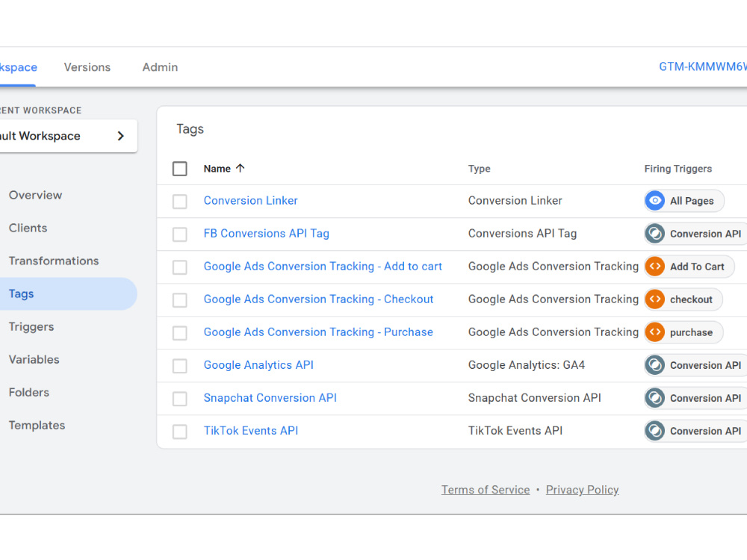
Task: Open the Snapchat Conversion API tag
Action: [270, 398]
